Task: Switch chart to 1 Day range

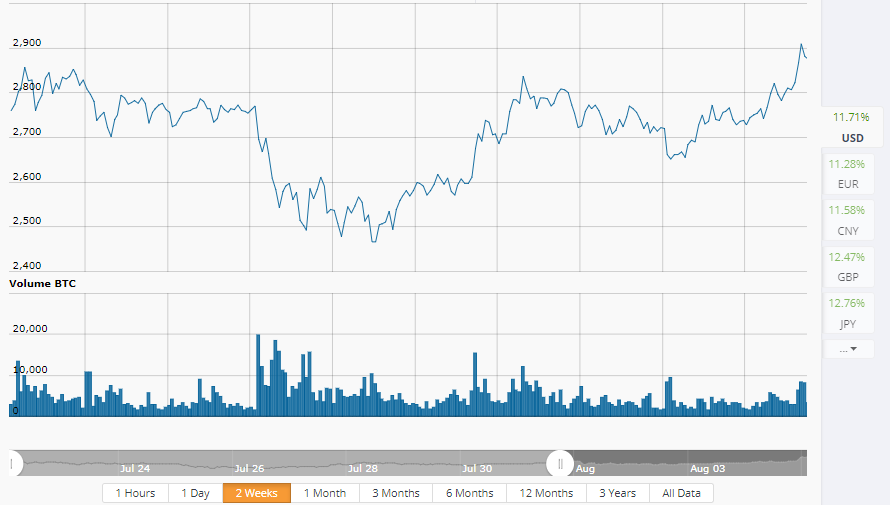Action: tap(195, 493)
